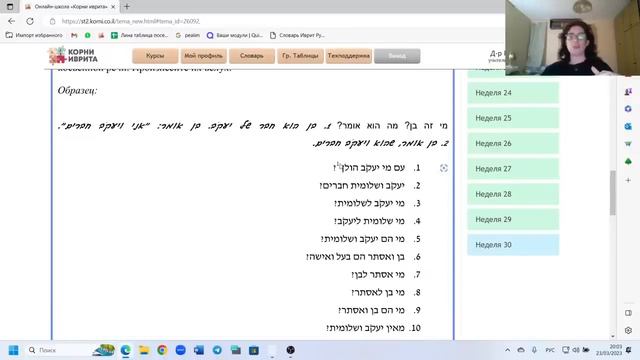
Task: Open the notifications bell on the taskbar
Action: [x=629, y=350]
